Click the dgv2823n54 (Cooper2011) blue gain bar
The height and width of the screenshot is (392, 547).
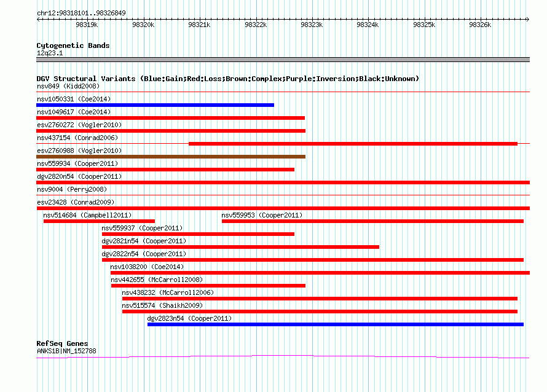(x=336, y=324)
